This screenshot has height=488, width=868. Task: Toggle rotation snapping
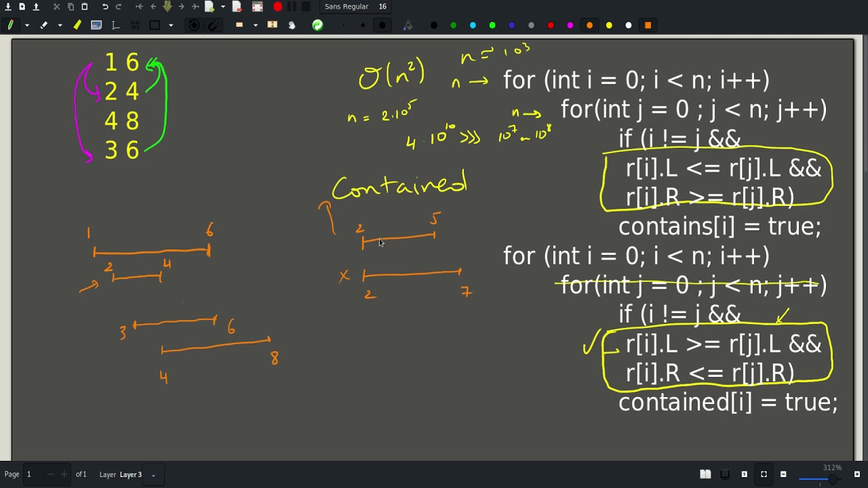coord(194,25)
